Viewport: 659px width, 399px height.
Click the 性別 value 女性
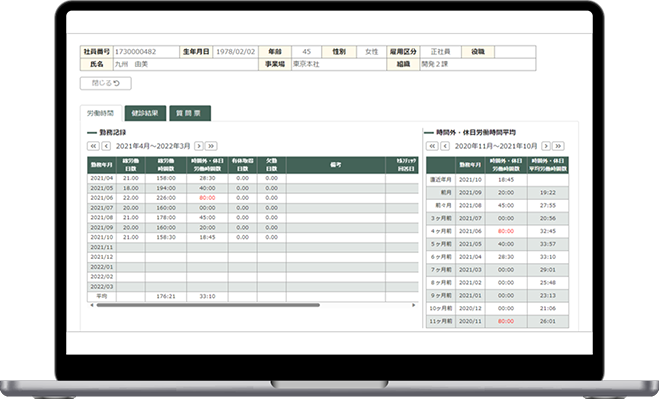click(372, 52)
